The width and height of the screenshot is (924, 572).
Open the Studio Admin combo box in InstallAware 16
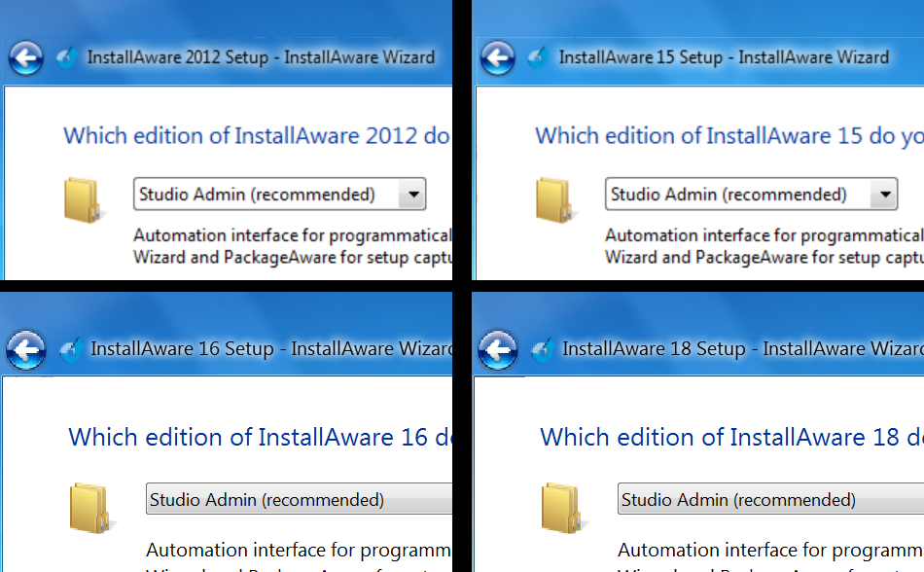pos(300,499)
